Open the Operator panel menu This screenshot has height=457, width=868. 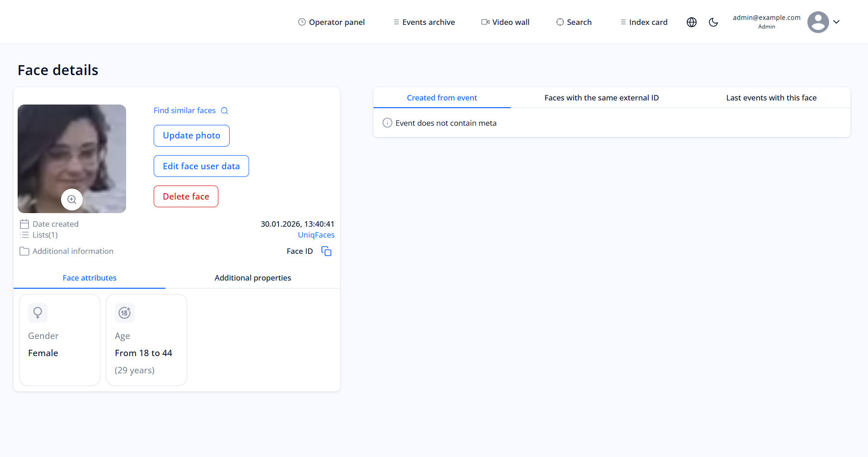click(x=331, y=22)
